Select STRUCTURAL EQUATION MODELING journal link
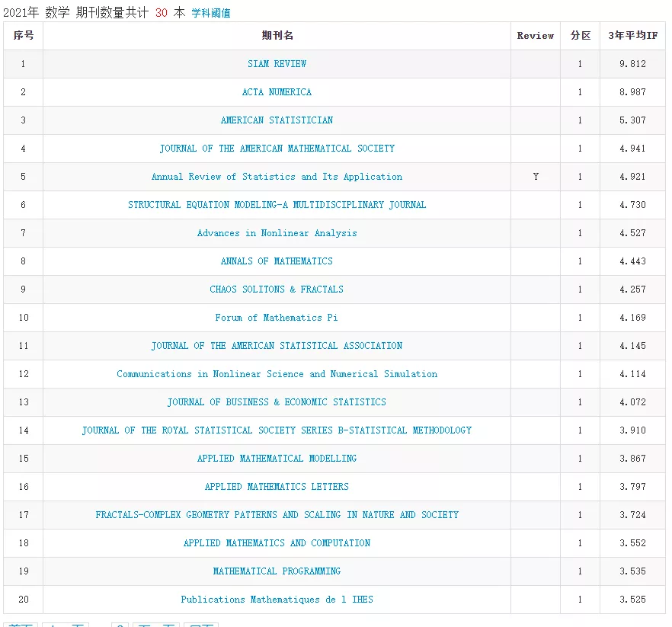This screenshot has width=672, height=627. [277, 205]
